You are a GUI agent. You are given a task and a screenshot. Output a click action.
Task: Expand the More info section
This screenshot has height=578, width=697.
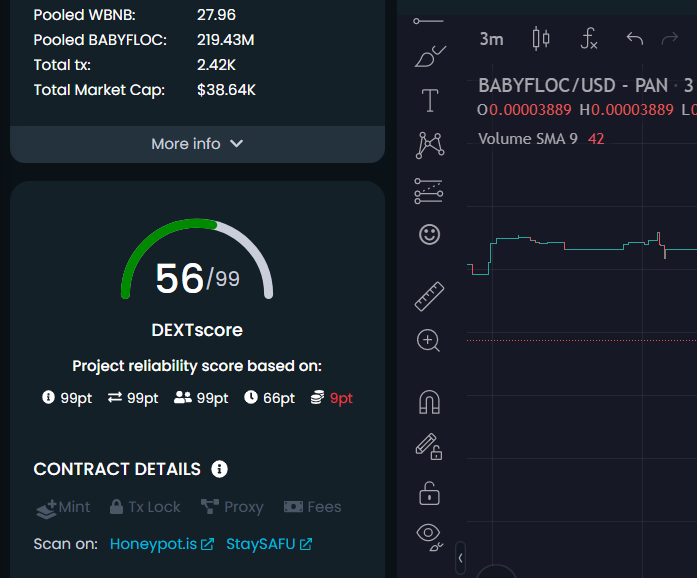[x=197, y=144]
